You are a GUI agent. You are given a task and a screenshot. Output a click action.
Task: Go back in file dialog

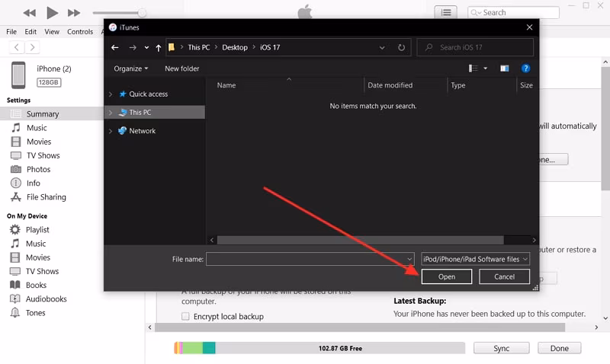point(115,47)
